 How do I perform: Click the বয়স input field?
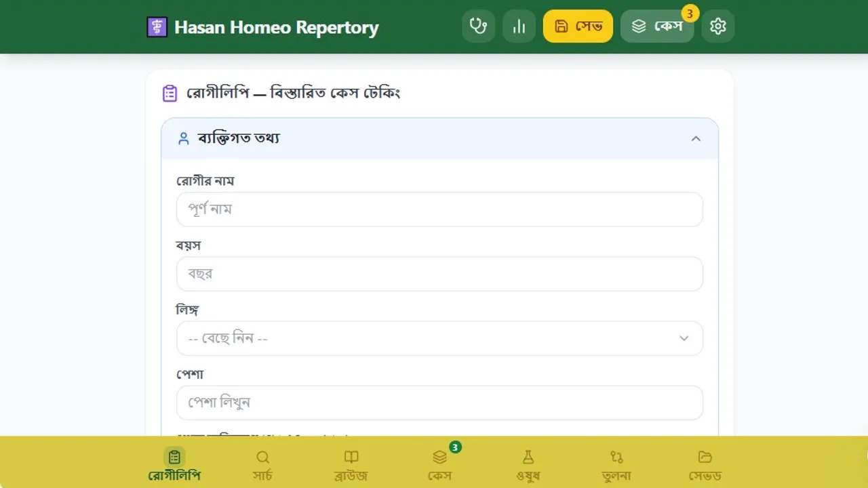439,274
